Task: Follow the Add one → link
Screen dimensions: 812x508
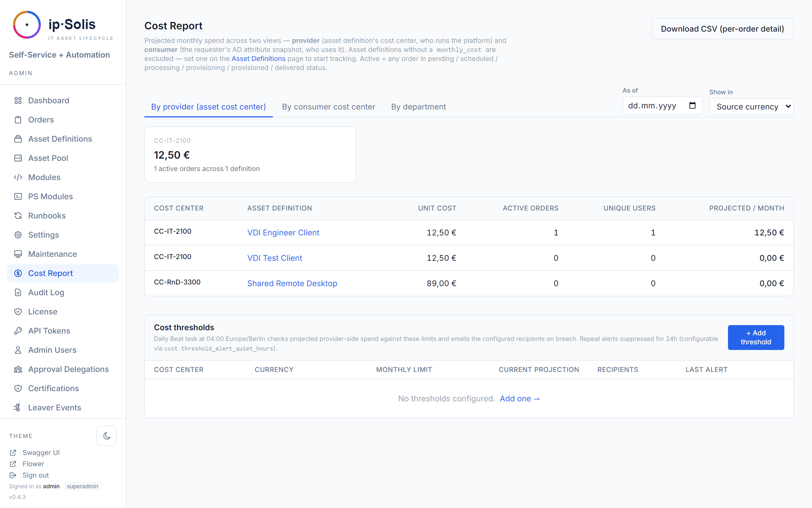Action: pyautogui.click(x=520, y=398)
